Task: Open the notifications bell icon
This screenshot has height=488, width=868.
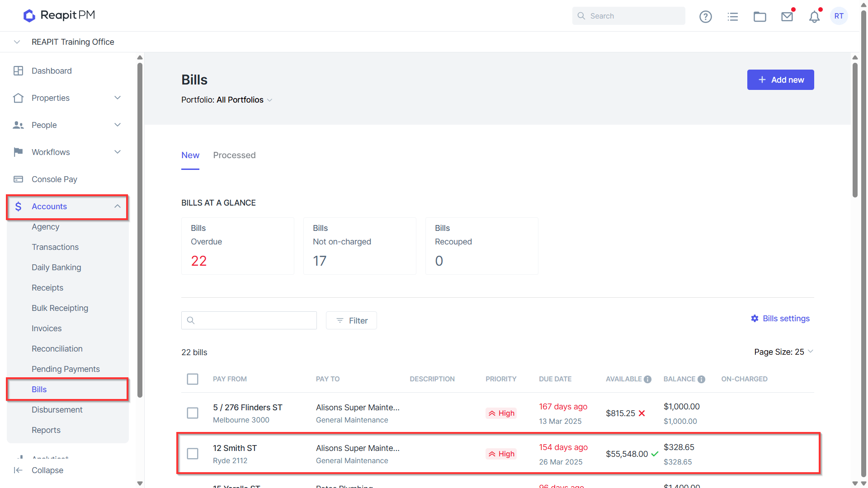Action: pos(814,17)
